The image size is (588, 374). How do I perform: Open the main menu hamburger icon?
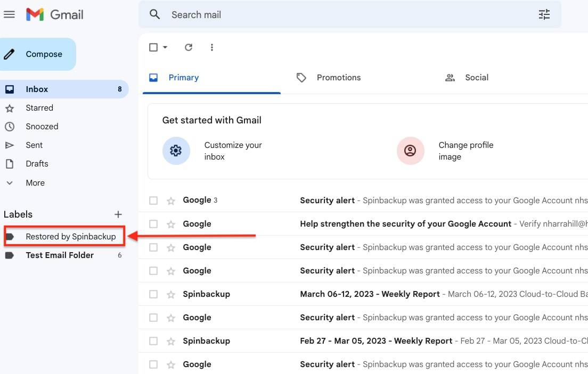(x=10, y=14)
